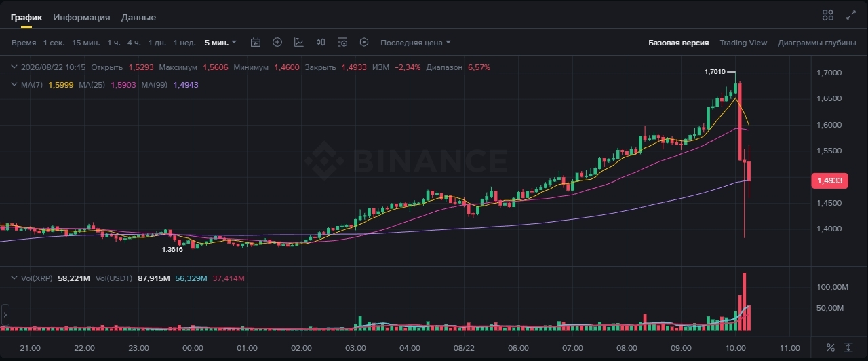Collapse the OHLC info row chevron
Screen dimensions: 868x361
pyautogui.click(x=14, y=67)
